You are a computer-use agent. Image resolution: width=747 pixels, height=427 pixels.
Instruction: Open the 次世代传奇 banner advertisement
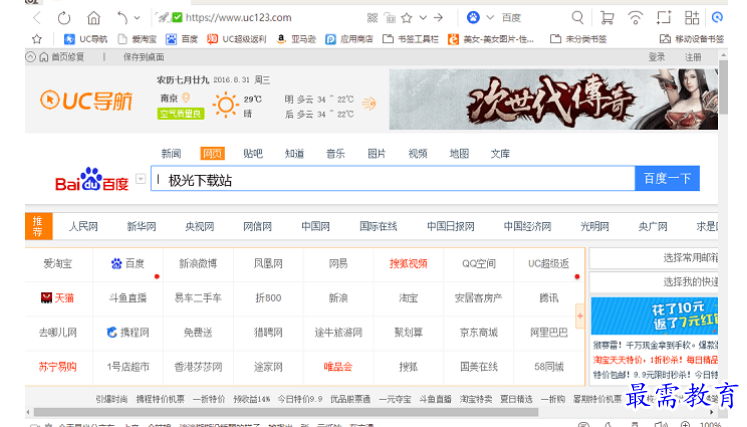[553, 100]
